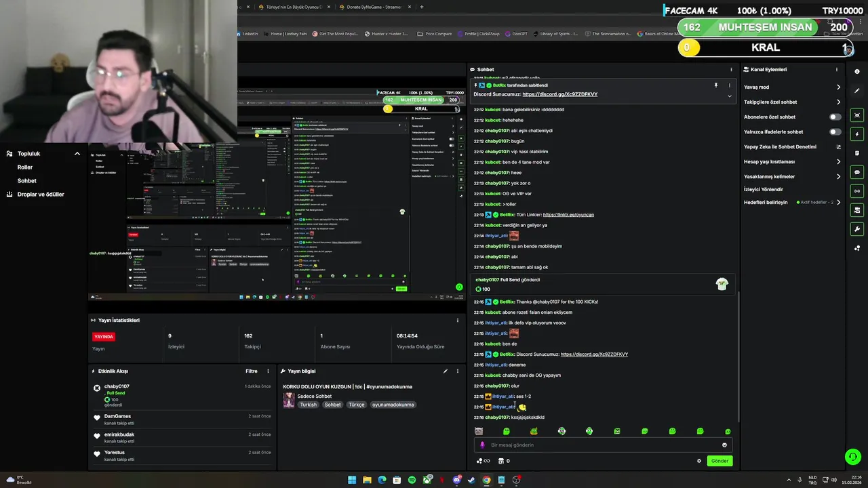Click the Sadece Sohbet category thumbnail

coord(288,400)
